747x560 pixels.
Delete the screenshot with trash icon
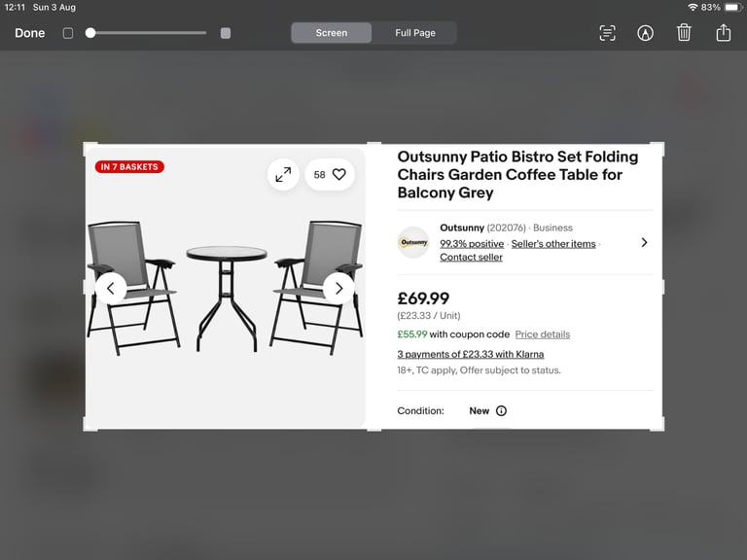[684, 33]
